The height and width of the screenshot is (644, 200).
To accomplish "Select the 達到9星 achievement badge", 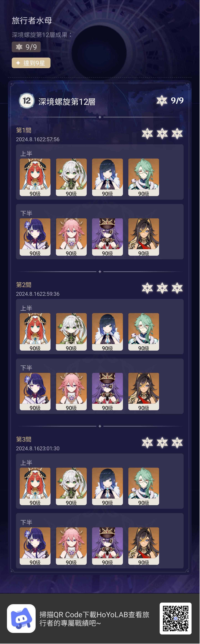I will [31, 63].
